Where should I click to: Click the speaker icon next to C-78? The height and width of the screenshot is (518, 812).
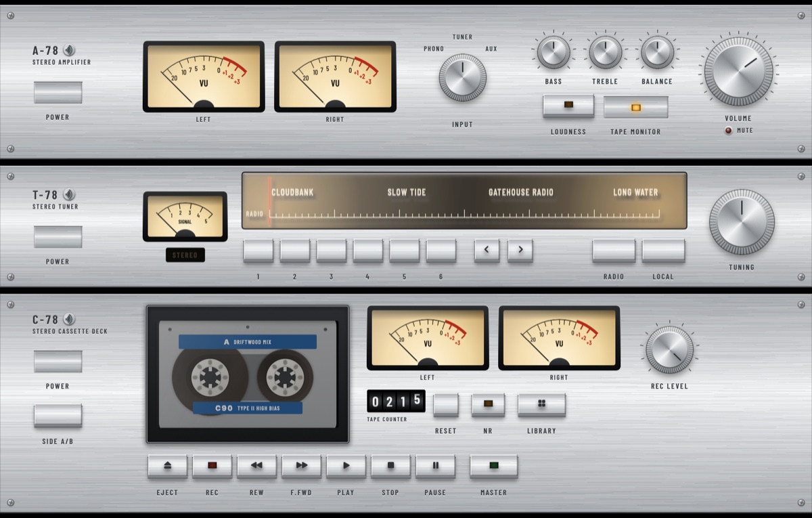pyautogui.click(x=69, y=319)
